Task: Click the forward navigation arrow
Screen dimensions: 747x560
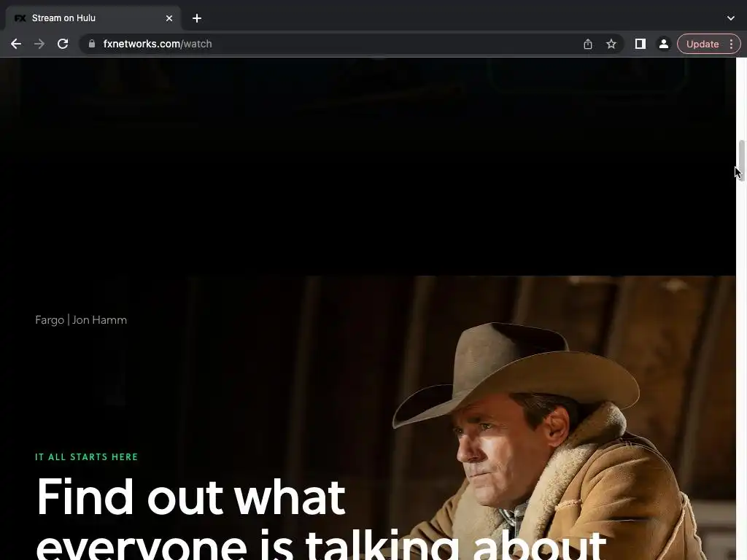Action: click(39, 44)
